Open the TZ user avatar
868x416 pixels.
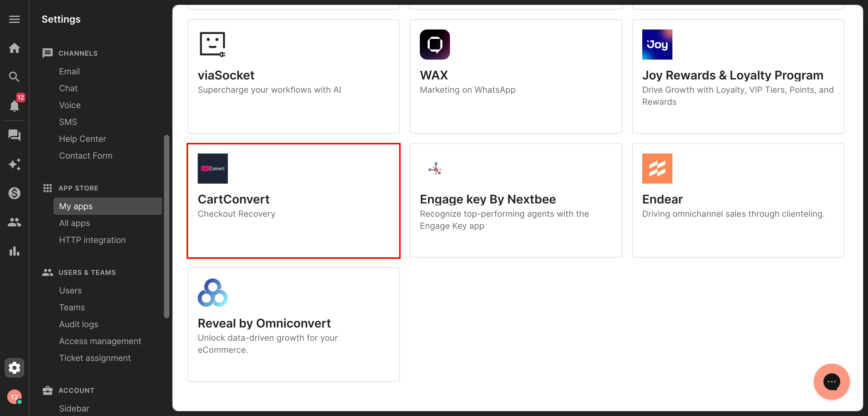(x=14, y=397)
